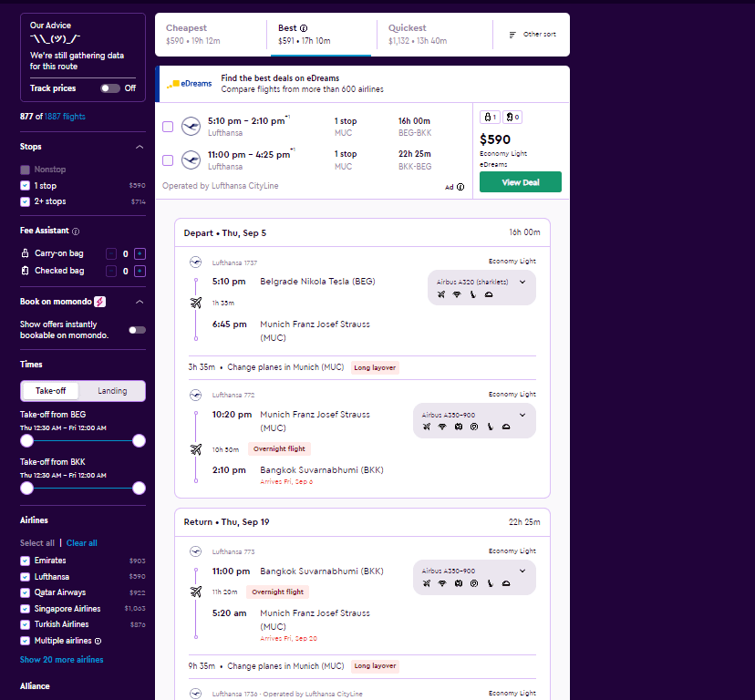Click the Multiple airlines info icon
The height and width of the screenshot is (700, 755).
(x=98, y=642)
